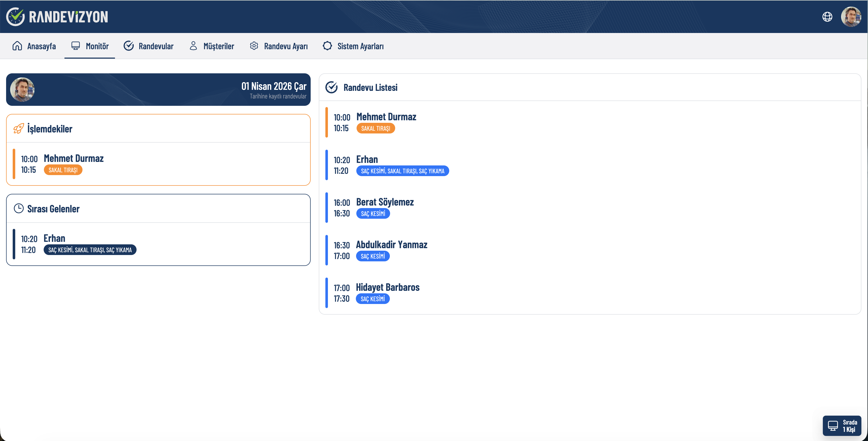868x441 pixels.
Task: Open Hidayet Barbaros 17:00 appointment
Action: click(x=388, y=287)
